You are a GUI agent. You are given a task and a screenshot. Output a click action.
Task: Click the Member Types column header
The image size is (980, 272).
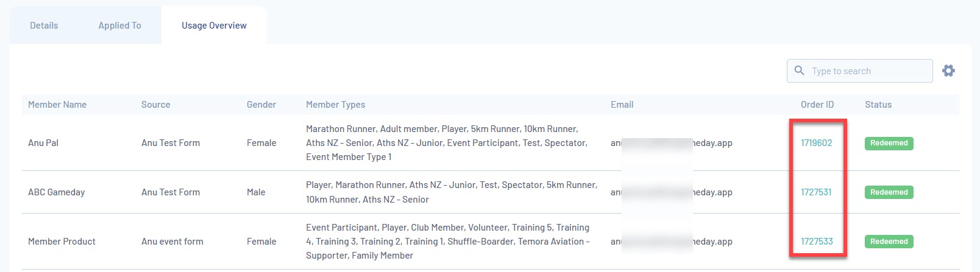[335, 105]
